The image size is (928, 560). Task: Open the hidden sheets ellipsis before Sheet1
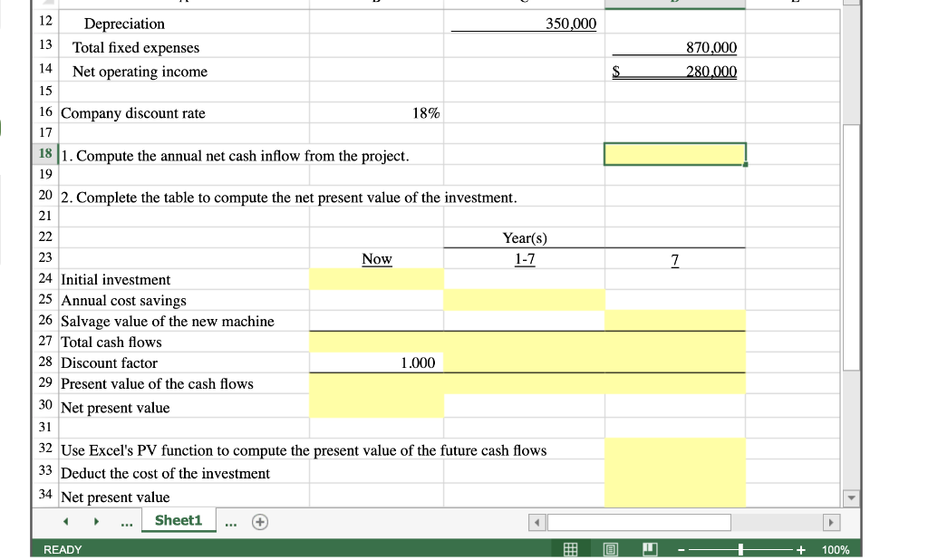click(126, 522)
